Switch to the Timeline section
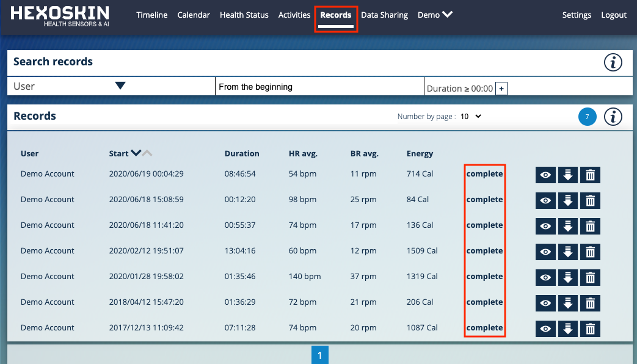This screenshot has width=637, height=364. click(x=151, y=15)
